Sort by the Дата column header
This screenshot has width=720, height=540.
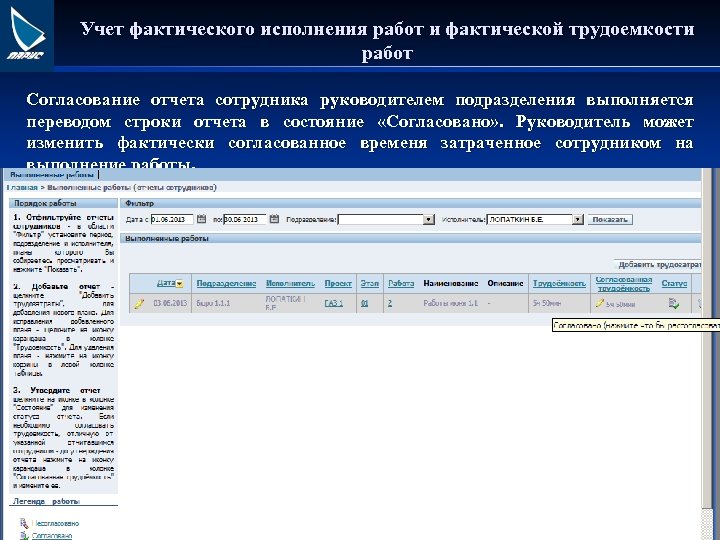[x=166, y=283]
